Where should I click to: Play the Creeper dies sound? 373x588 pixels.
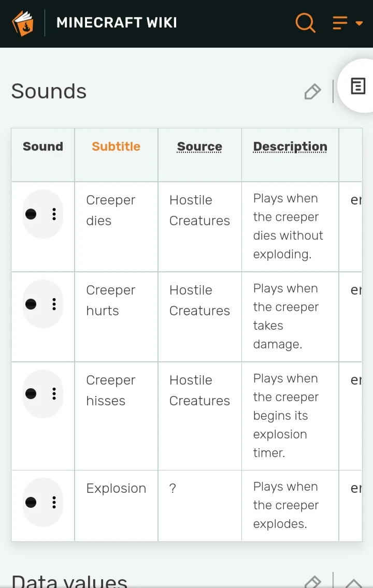[31, 214]
